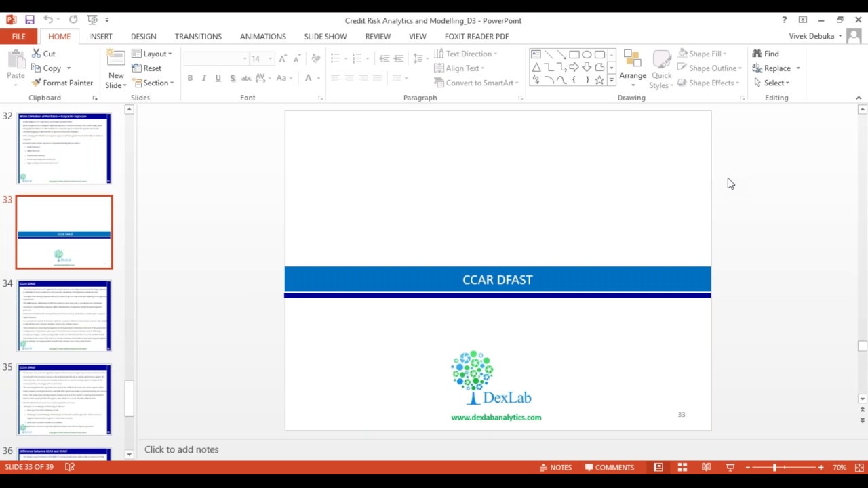The height and width of the screenshot is (488, 868).
Task: Switch to Reading View icon
Action: [706, 467]
